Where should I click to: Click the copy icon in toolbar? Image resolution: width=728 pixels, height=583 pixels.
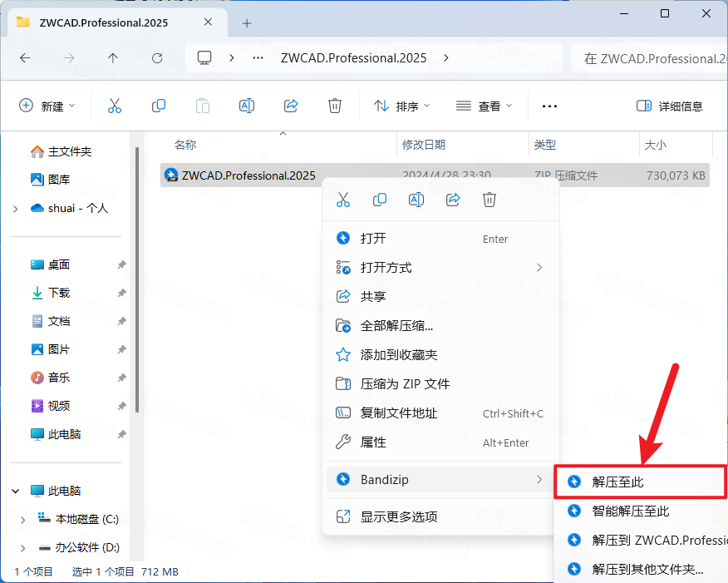pos(159,106)
